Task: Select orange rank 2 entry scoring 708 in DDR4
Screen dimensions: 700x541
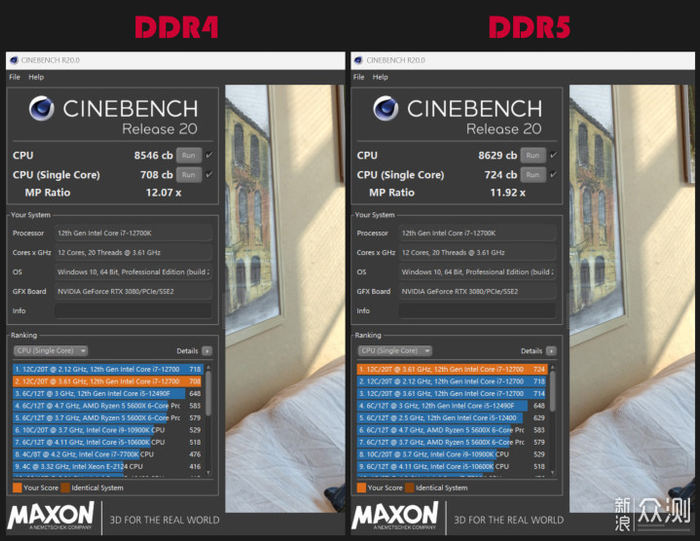Action: pyautogui.click(x=108, y=381)
